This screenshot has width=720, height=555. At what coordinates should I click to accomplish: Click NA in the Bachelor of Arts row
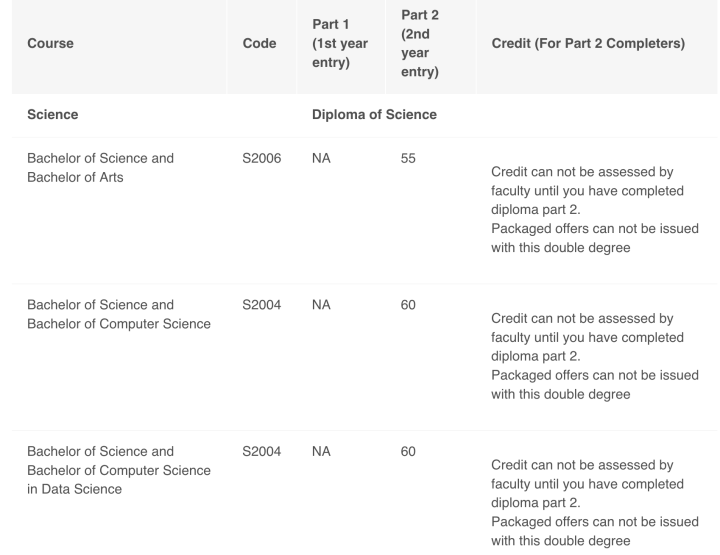321,158
